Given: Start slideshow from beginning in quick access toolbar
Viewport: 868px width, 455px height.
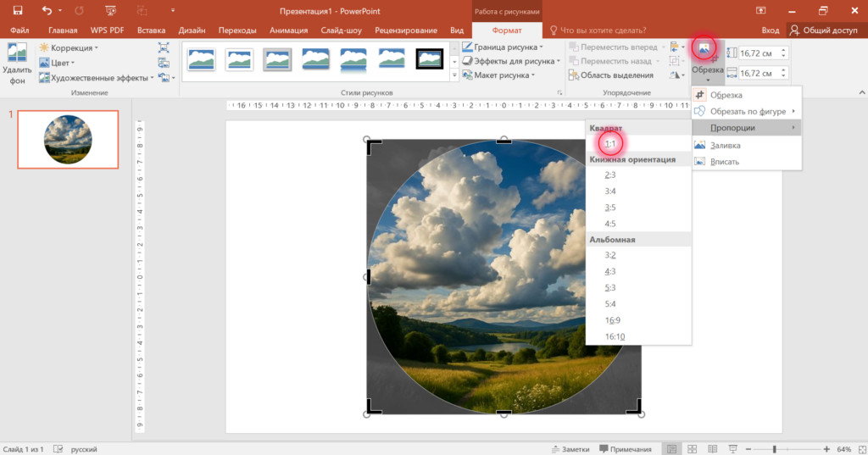Looking at the screenshot, I should 110,10.
